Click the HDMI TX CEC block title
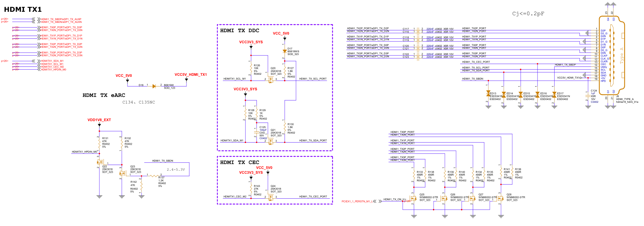 pos(240,162)
